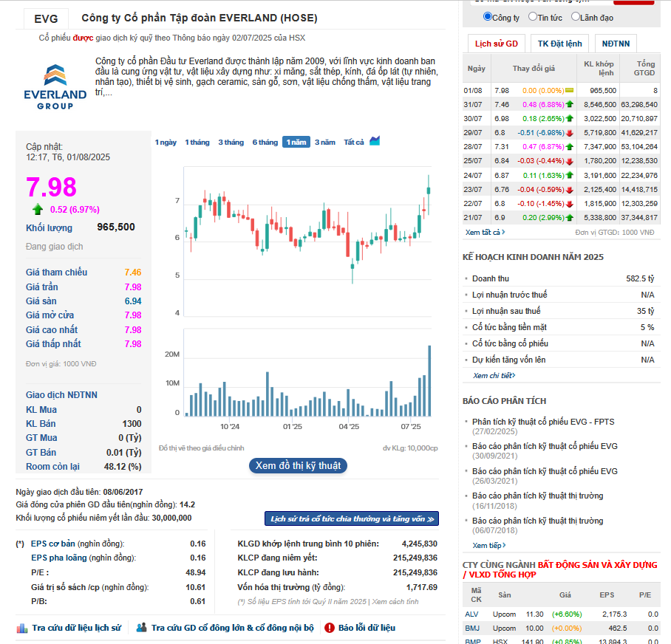
Task: Open the EVG technical report dated 26/03/2021
Action: (x=545, y=471)
